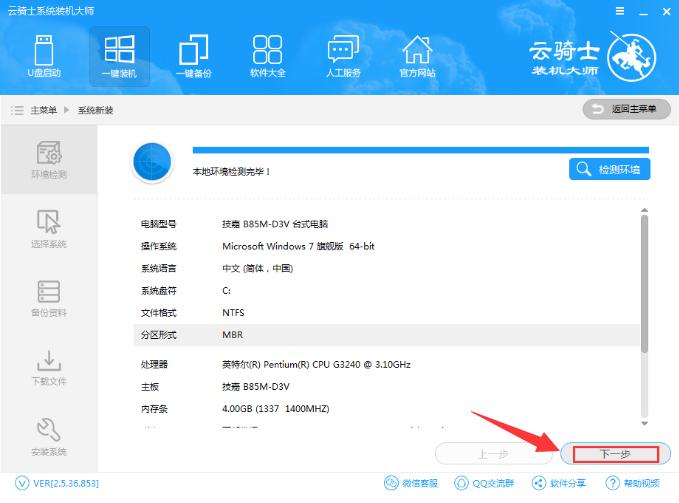Open 人工服务 manual service icon
The image size is (679, 503).
pyautogui.click(x=342, y=56)
